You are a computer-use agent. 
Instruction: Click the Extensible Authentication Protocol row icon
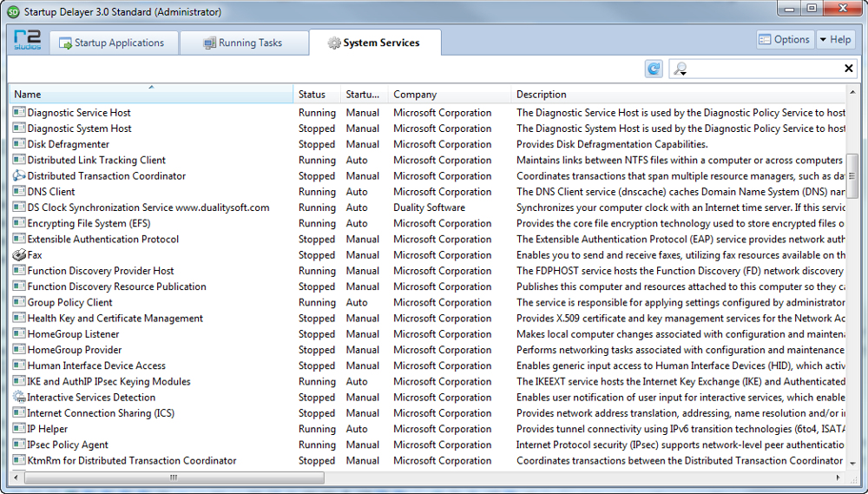click(19, 239)
